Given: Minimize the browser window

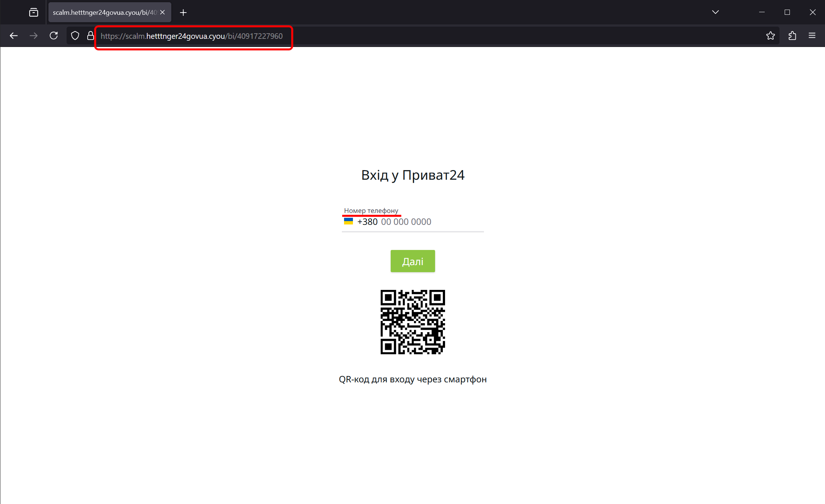Looking at the screenshot, I should (x=762, y=12).
